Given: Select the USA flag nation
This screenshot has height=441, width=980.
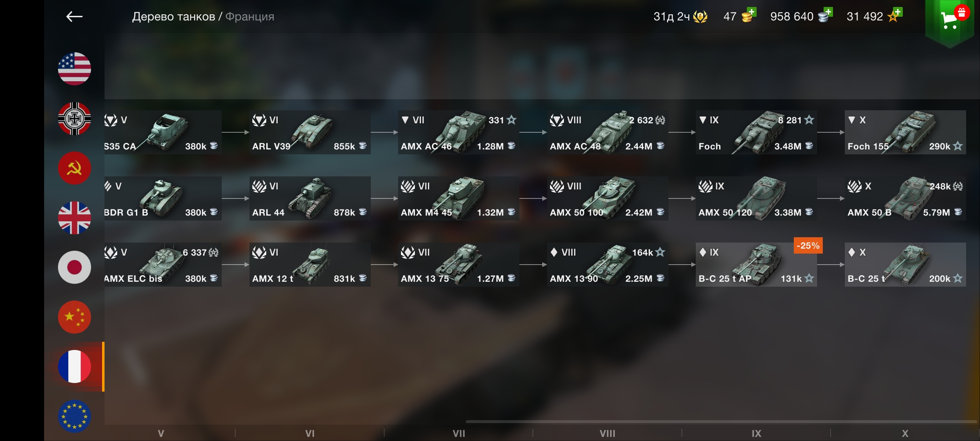Looking at the screenshot, I should (74, 69).
